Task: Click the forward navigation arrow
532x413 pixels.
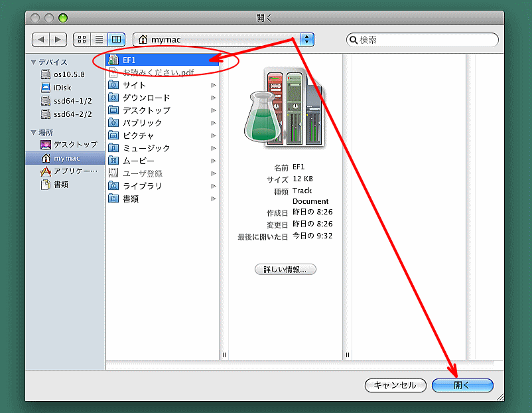Action: click(58, 40)
